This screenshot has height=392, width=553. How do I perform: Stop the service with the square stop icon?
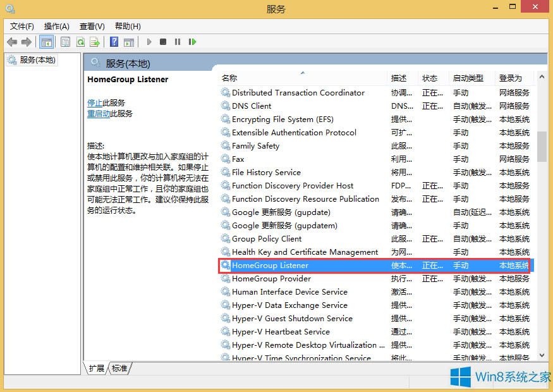(162, 42)
